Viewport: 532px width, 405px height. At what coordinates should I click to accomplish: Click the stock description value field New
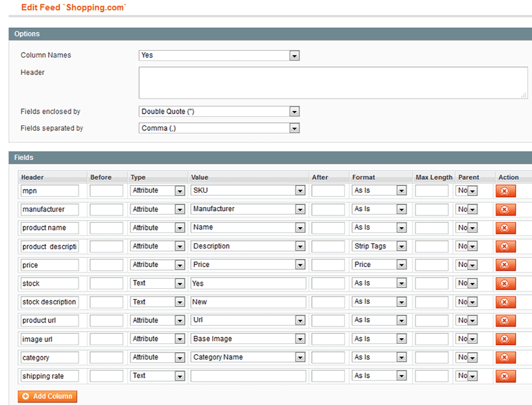pyautogui.click(x=248, y=302)
